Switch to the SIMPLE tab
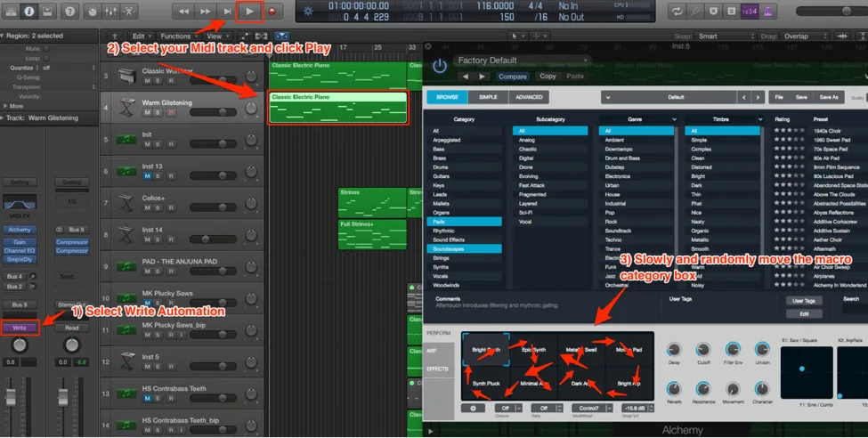Viewport: 868px width, 438px height. coord(488,97)
